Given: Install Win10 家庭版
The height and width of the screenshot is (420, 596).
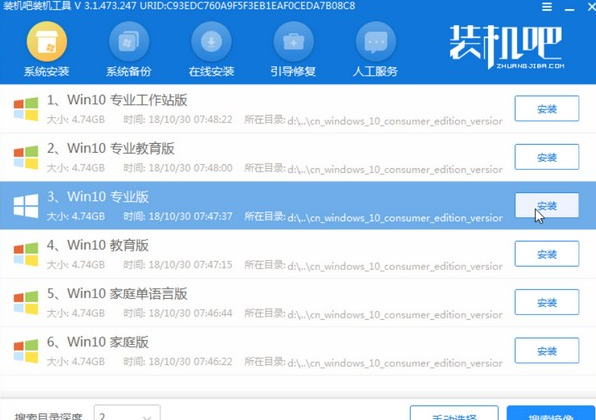Looking at the screenshot, I should (x=547, y=350).
